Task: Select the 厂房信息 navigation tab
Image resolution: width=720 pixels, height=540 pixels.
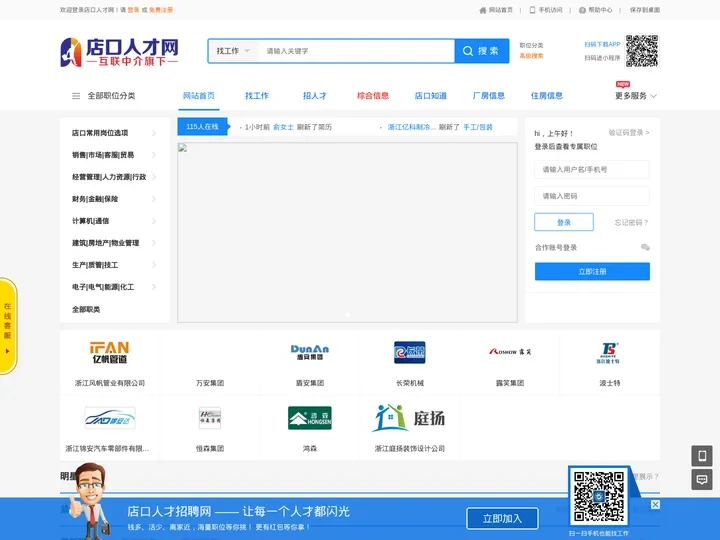Action: [489, 96]
